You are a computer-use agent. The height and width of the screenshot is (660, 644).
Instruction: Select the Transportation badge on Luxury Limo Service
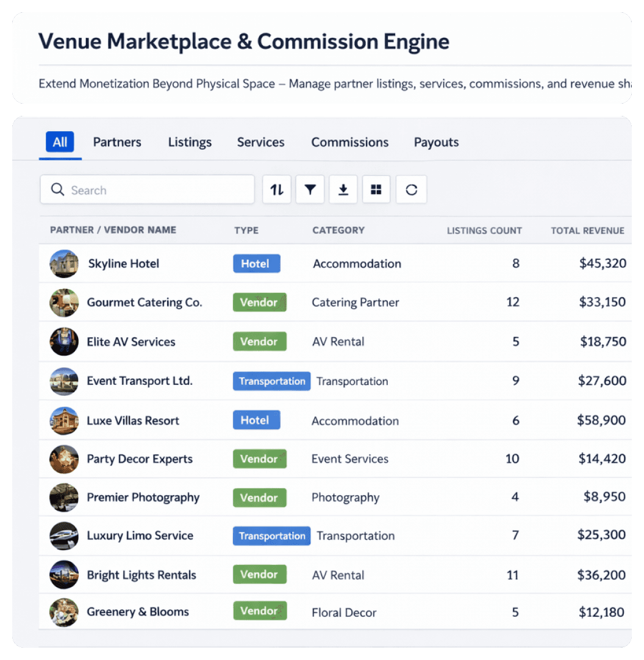click(271, 536)
